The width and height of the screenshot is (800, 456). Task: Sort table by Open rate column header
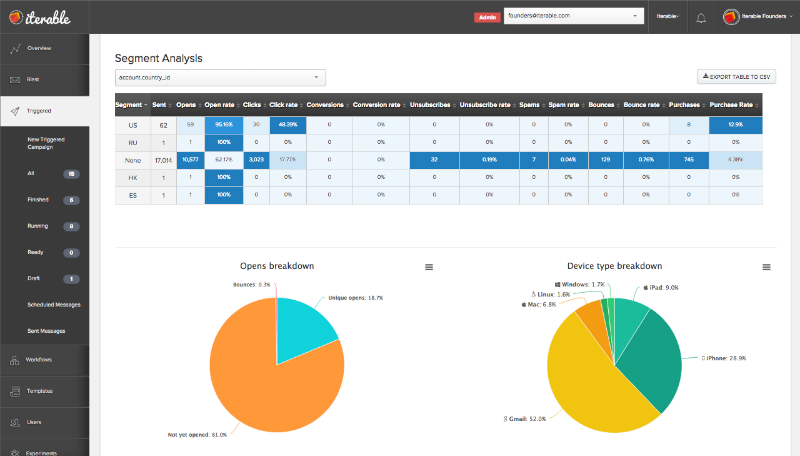coord(218,104)
